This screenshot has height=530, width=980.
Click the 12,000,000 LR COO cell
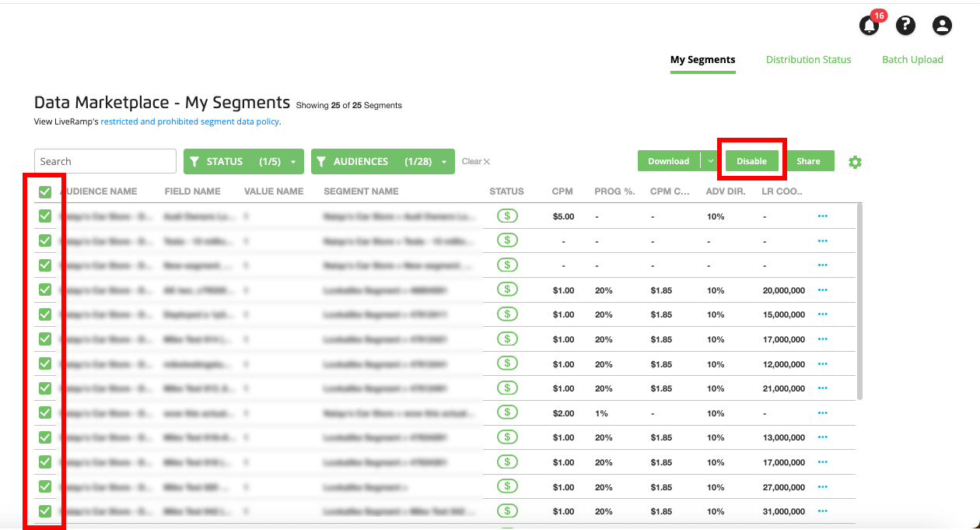(x=784, y=364)
